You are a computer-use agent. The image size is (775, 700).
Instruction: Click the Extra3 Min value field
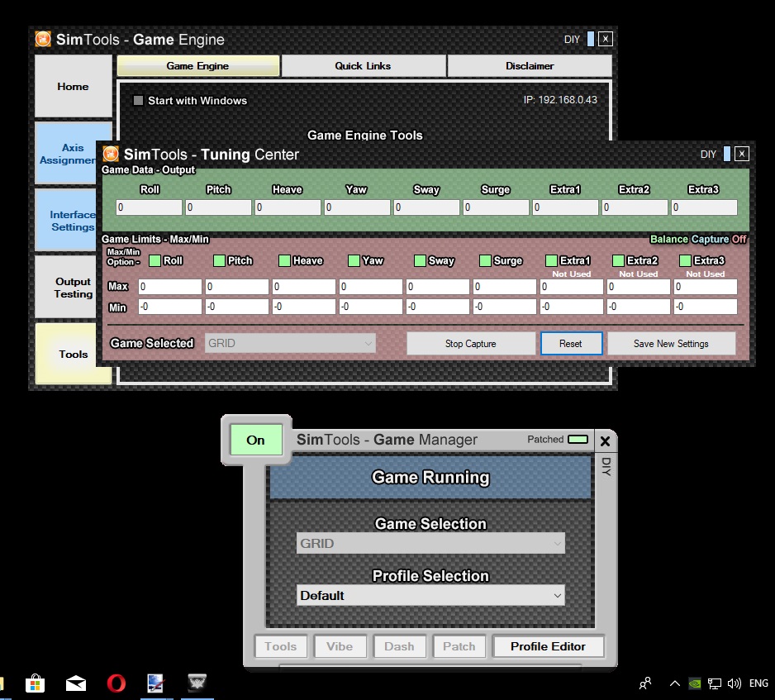[x=706, y=307]
